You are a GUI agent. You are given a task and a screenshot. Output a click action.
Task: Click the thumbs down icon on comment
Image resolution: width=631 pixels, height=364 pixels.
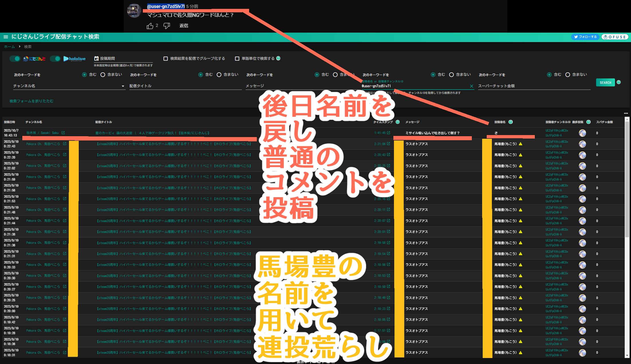click(167, 26)
